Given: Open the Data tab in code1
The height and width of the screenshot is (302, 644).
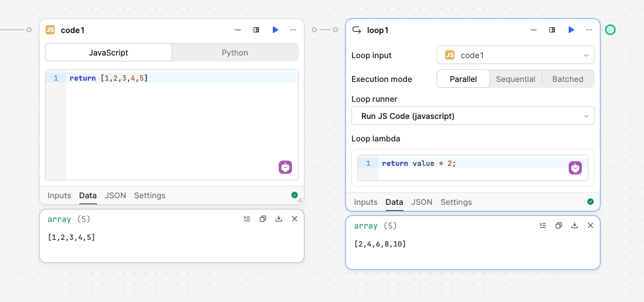Looking at the screenshot, I should (88, 196).
